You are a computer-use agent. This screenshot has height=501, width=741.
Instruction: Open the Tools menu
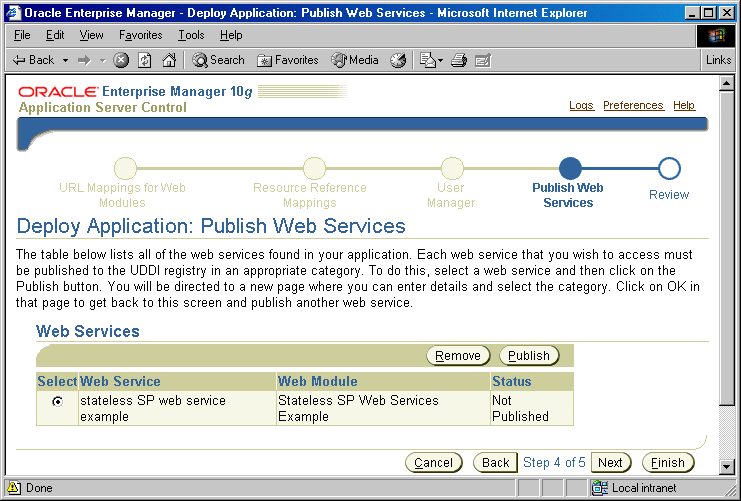click(191, 35)
